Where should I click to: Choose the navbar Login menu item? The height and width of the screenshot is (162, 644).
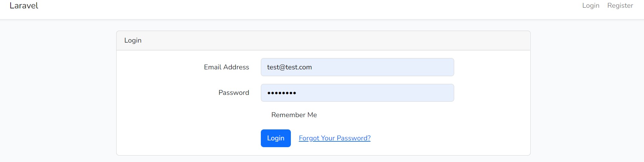click(x=590, y=5)
